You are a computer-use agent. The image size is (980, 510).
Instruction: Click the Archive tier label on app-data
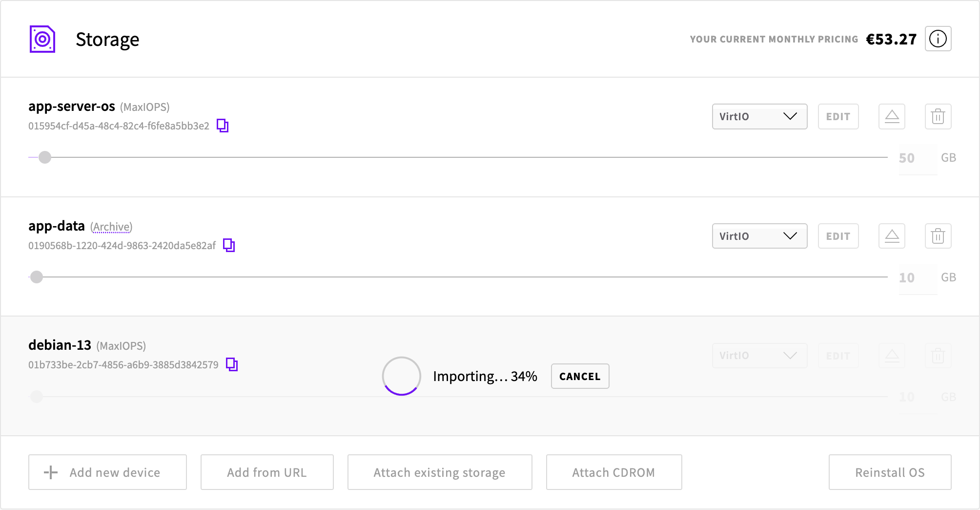(x=111, y=227)
